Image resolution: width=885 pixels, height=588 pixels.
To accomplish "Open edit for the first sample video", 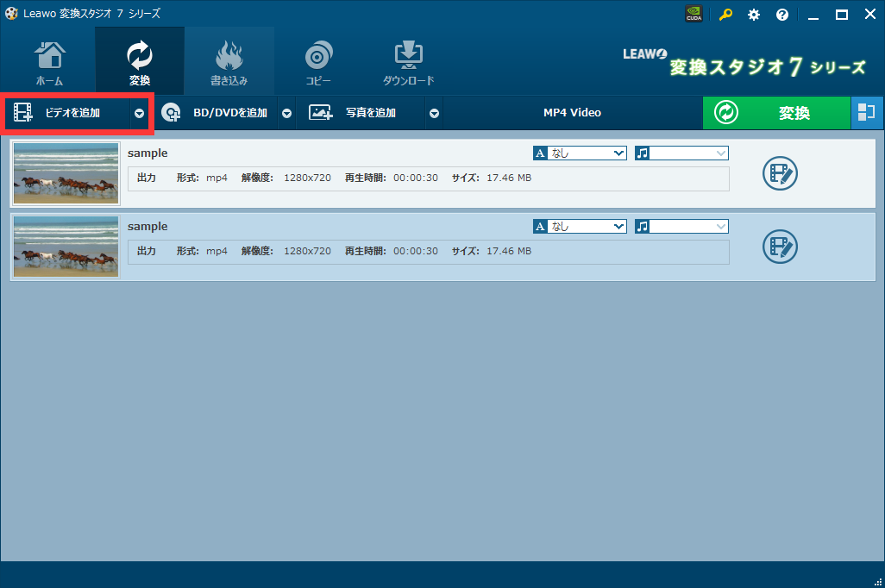I will 780,173.
